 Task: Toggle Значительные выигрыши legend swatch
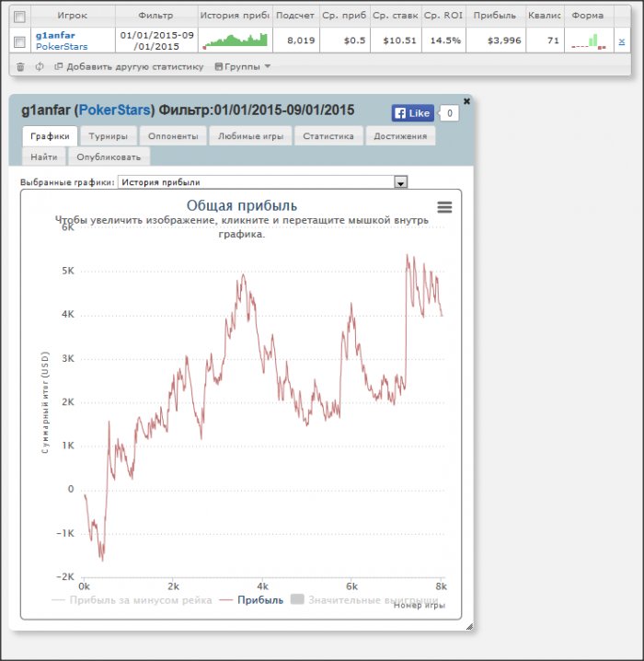click(297, 599)
